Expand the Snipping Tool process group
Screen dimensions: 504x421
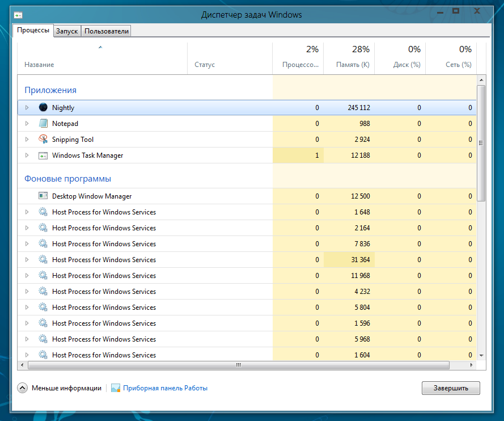pos(27,139)
